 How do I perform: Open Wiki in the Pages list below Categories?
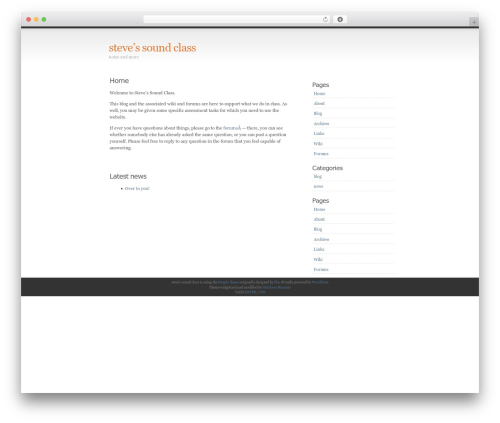coord(318,259)
